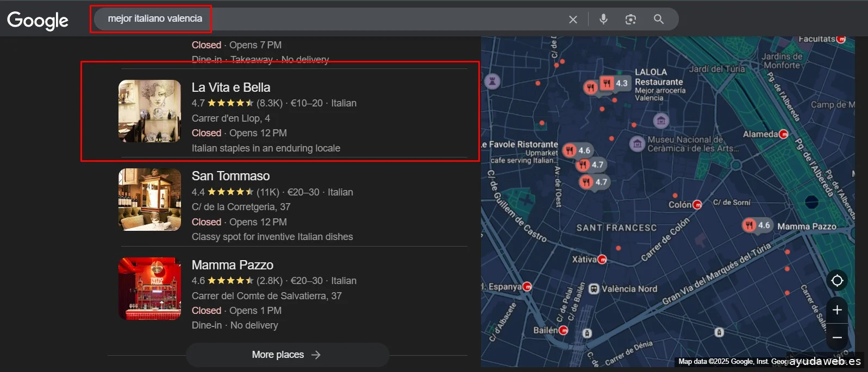This screenshot has height=372, width=868.
Task: Open the La Vita e Bella listing
Action: tap(230, 87)
